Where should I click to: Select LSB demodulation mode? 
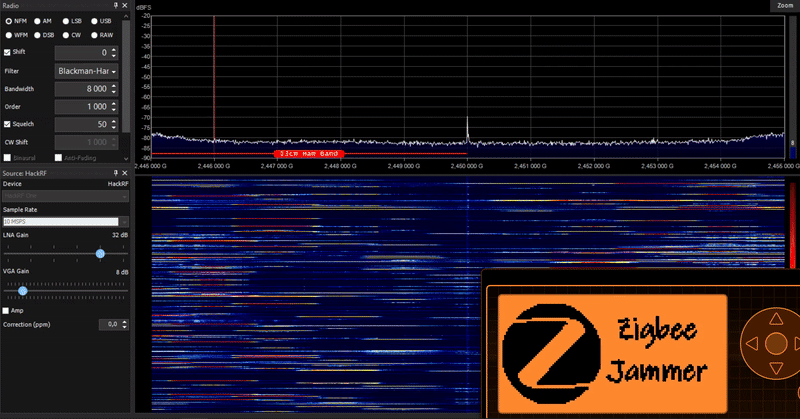tap(66, 21)
